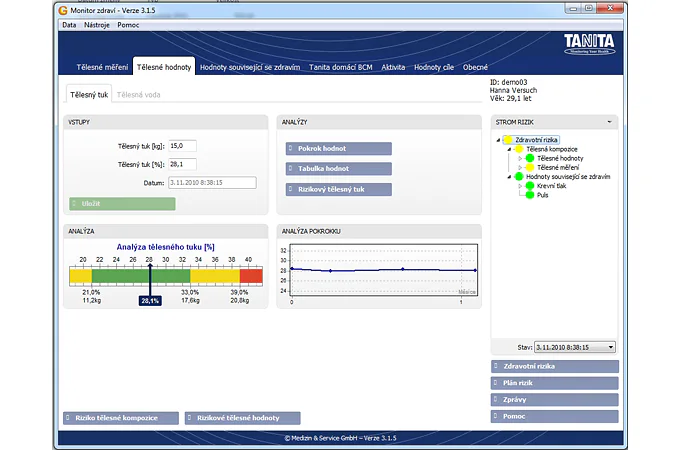Open the Nástroje menu
The image size is (681, 450).
[97, 23]
